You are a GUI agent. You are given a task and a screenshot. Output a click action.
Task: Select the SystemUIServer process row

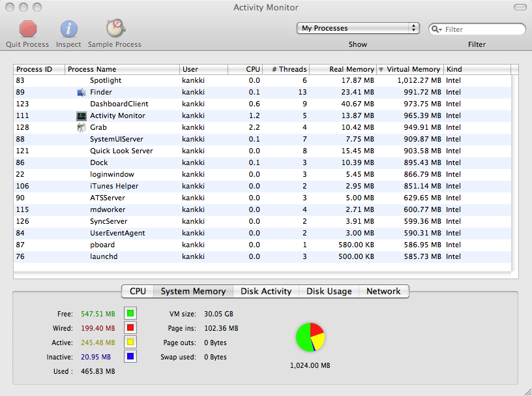(x=262, y=139)
